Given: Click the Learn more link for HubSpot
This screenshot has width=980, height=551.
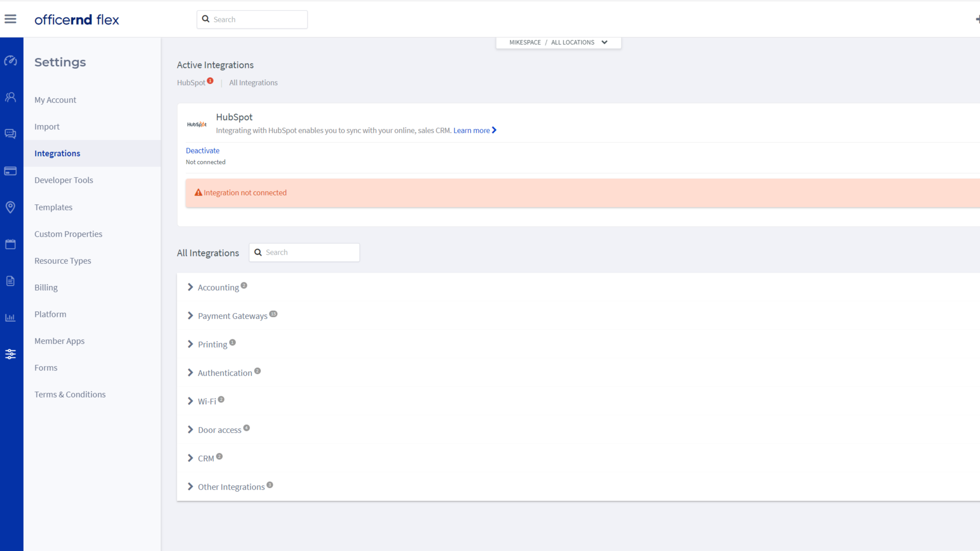Looking at the screenshot, I should [x=472, y=130].
